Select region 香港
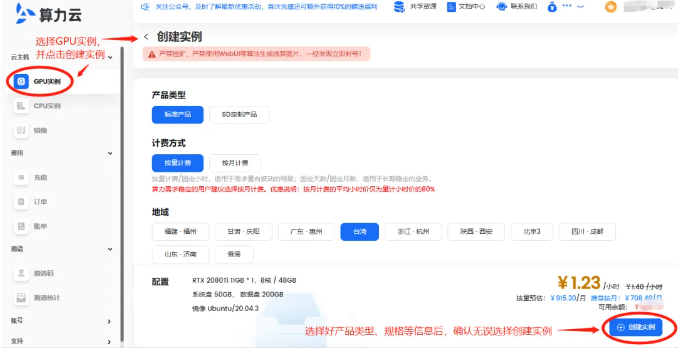 [234, 254]
